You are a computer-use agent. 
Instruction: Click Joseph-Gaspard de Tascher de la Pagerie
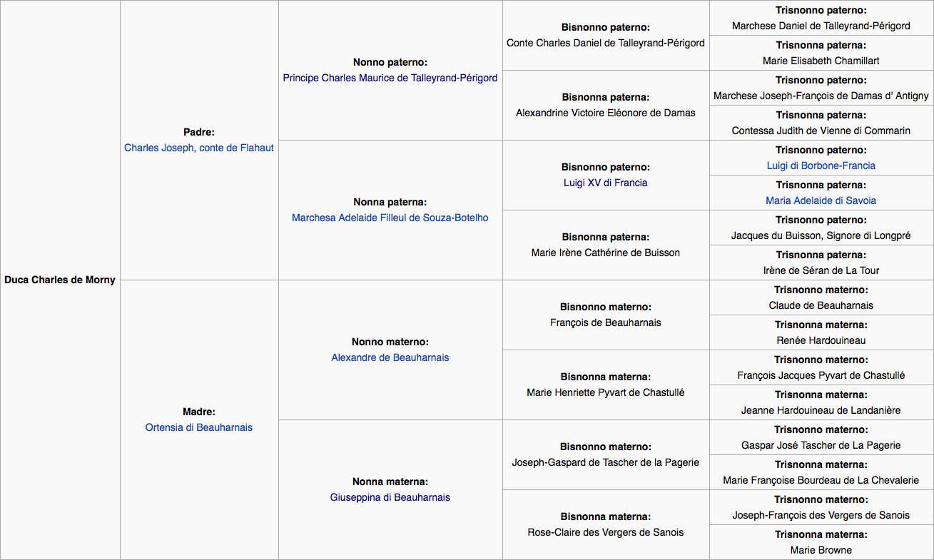(605, 462)
